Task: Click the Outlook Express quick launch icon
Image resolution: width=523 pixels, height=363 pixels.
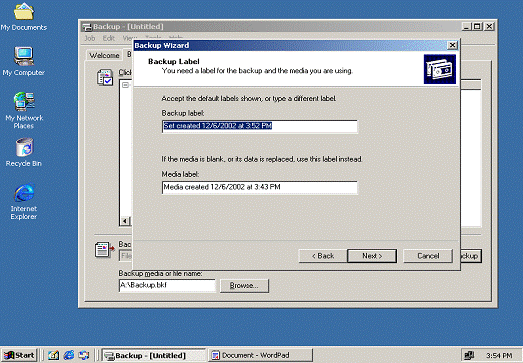Action: (84, 355)
